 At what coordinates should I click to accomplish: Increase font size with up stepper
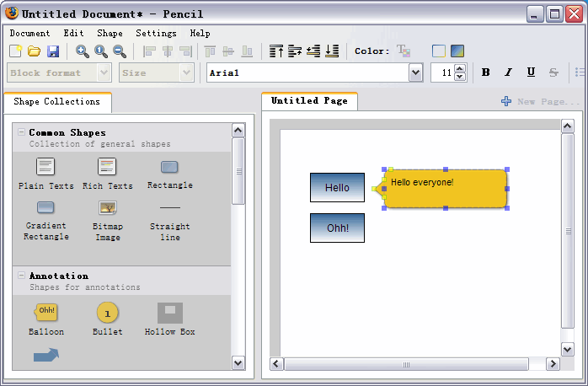(460, 68)
